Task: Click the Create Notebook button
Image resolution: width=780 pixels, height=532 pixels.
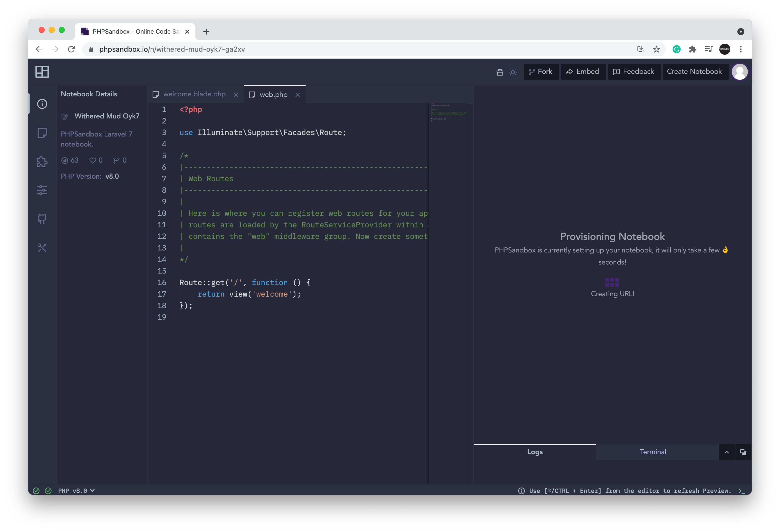Action: [x=695, y=72]
